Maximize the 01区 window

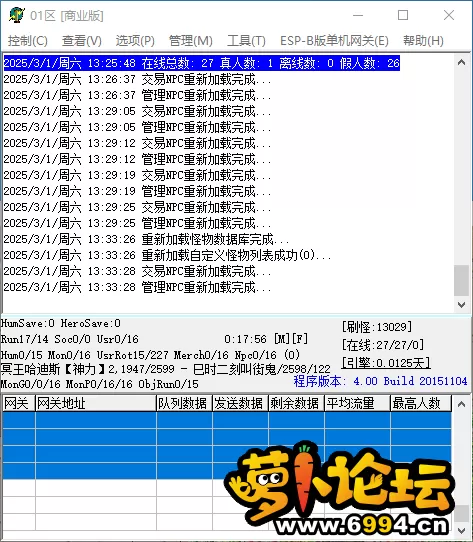pos(403,15)
